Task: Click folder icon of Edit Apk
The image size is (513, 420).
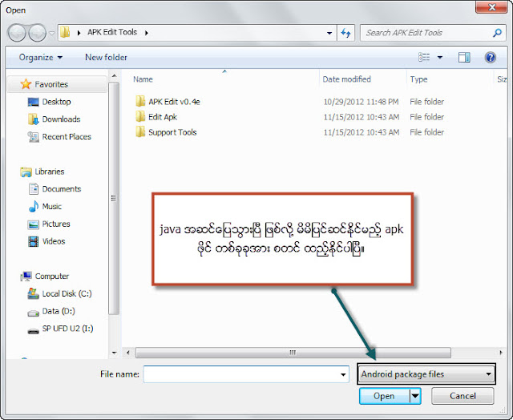Action: [x=140, y=116]
